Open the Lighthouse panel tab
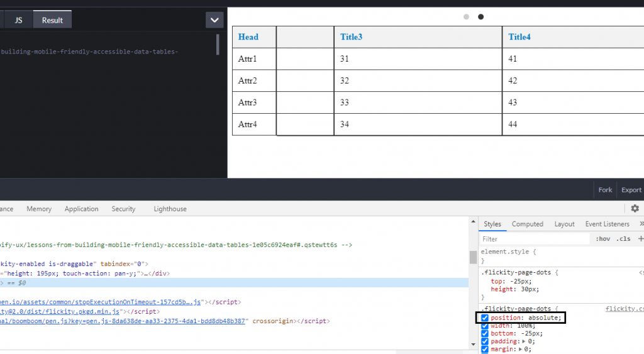 (170, 209)
